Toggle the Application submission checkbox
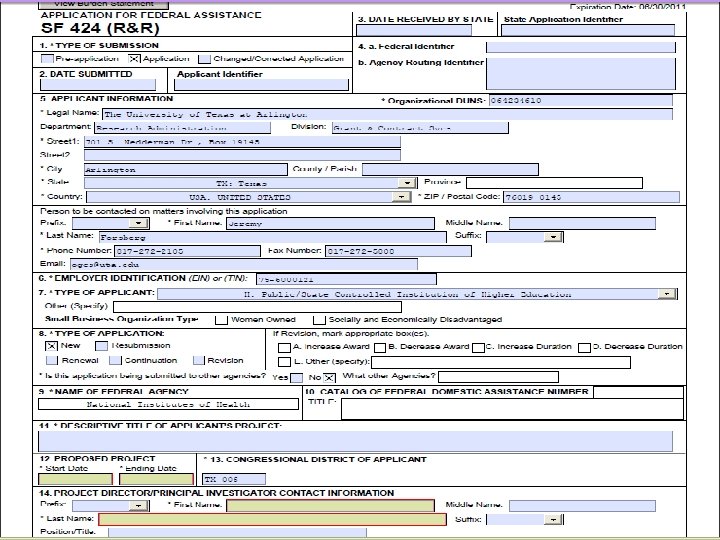This screenshot has width=720, height=540. coord(134,59)
